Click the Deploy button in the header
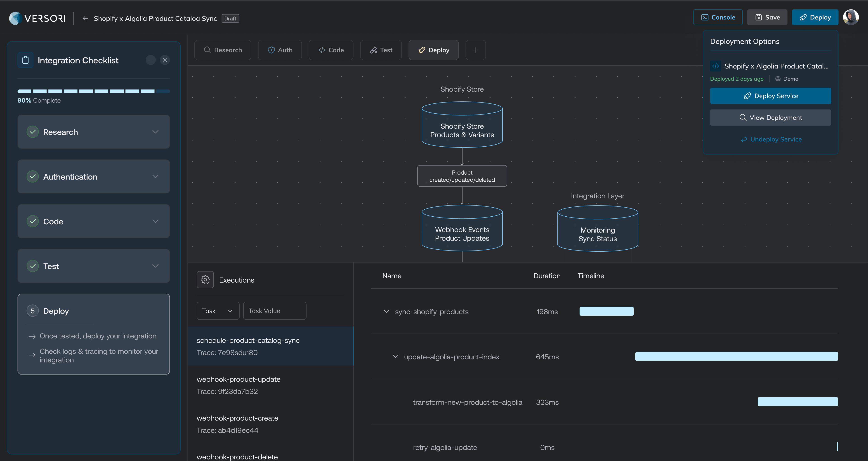The image size is (868, 461). [815, 17]
